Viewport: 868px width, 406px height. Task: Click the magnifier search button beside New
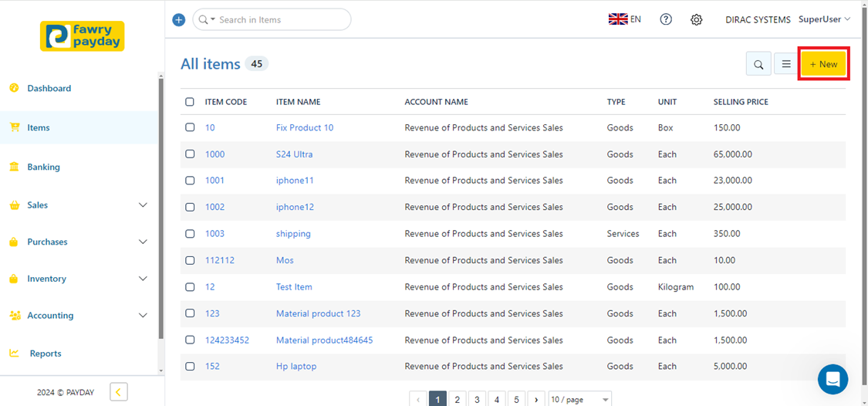click(x=758, y=65)
